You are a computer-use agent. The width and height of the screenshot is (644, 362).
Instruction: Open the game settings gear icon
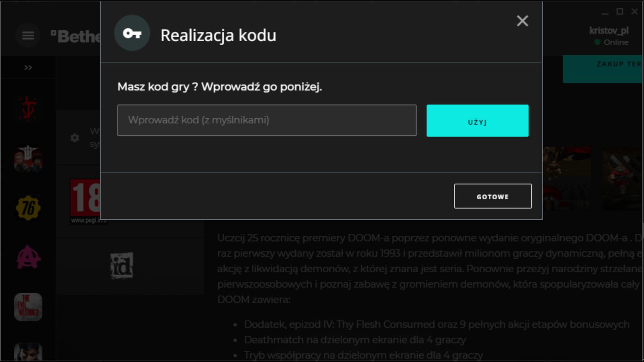click(75, 138)
